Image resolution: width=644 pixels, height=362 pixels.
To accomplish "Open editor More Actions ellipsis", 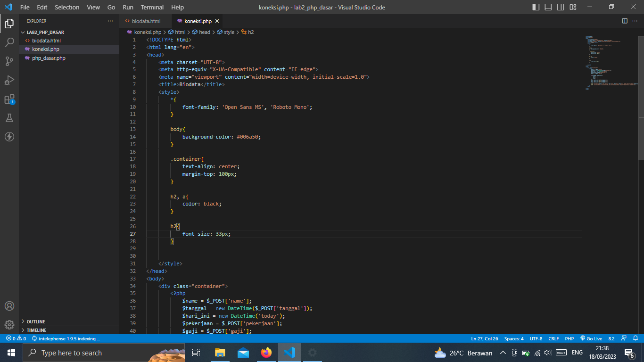I will click(x=635, y=21).
